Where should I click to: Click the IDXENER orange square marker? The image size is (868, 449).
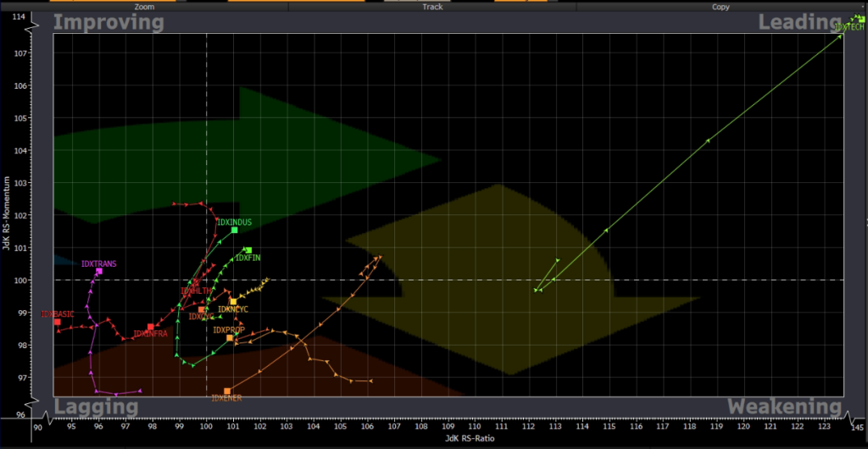[227, 391]
